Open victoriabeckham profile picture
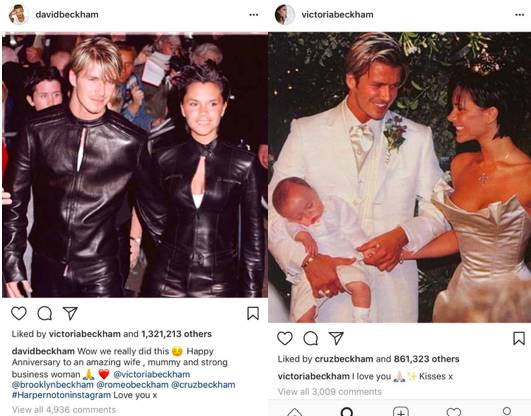 pyautogui.click(x=284, y=15)
